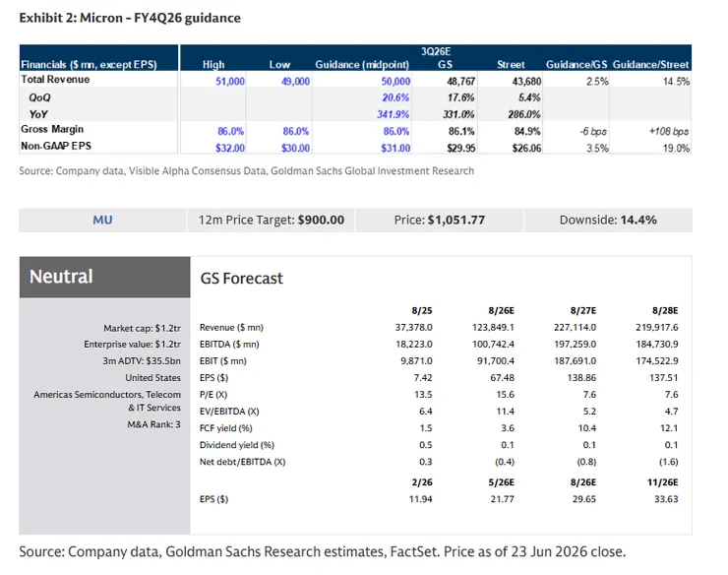
Task: Click Street EPS estimate $26.06
Action: [x=526, y=149]
